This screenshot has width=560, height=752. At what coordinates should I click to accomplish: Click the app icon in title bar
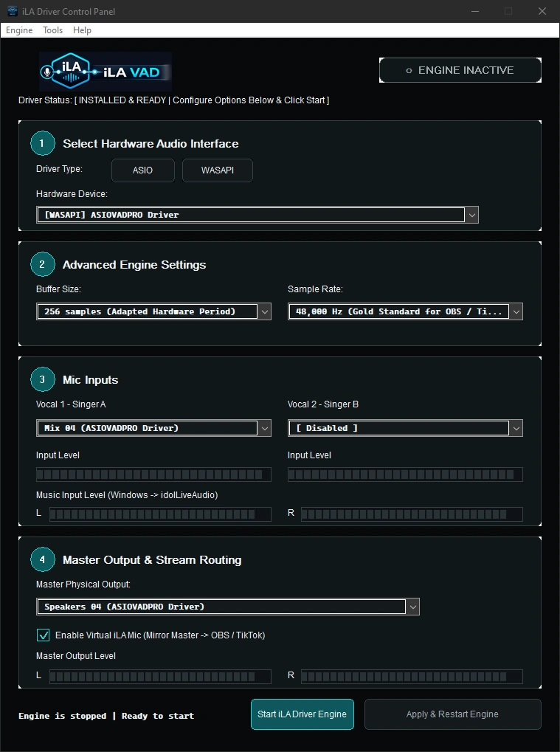click(x=13, y=11)
